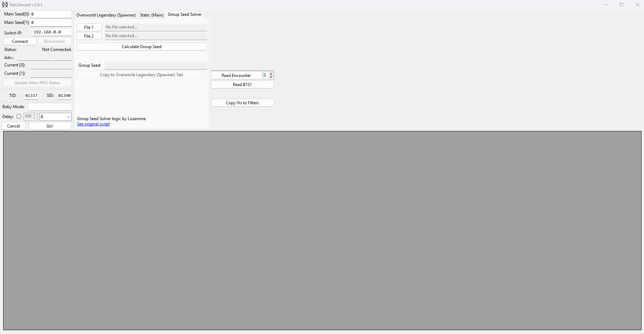Viewport: 644px width, 334px height.
Task: Click the File 1 'No file selected...' field
Action: 156,27
